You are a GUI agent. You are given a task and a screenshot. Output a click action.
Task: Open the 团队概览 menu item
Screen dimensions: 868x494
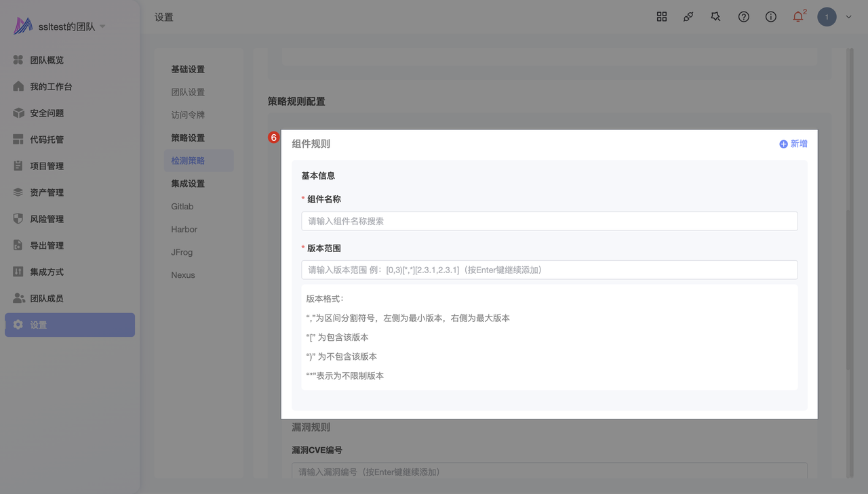click(x=46, y=60)
